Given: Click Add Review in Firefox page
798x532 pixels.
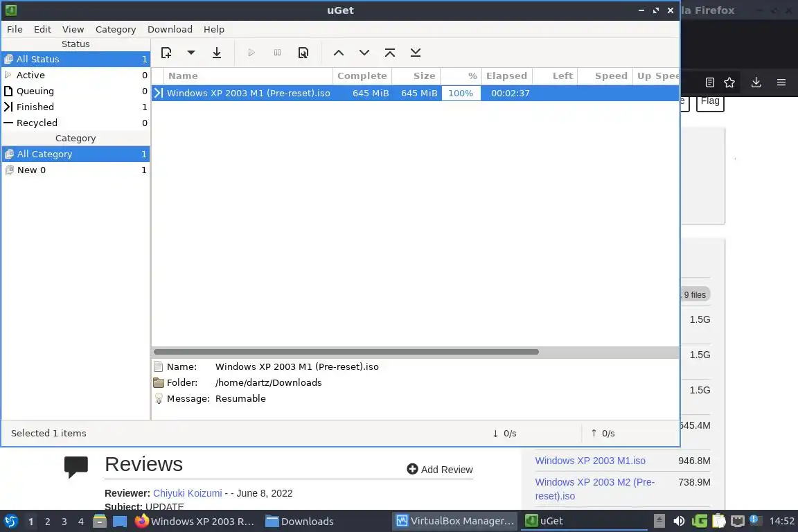Looking at the screenshot, I should tap(440, 470).
